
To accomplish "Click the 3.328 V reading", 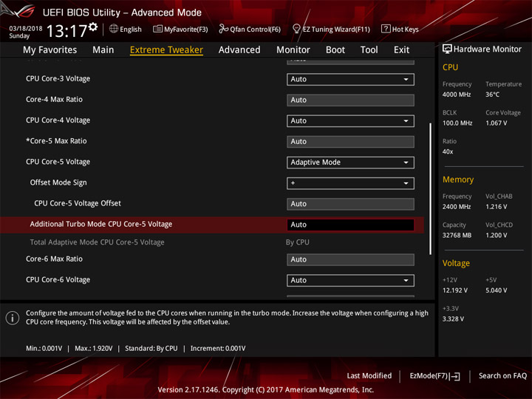I will pyautogui.click(x=453, y=319).
